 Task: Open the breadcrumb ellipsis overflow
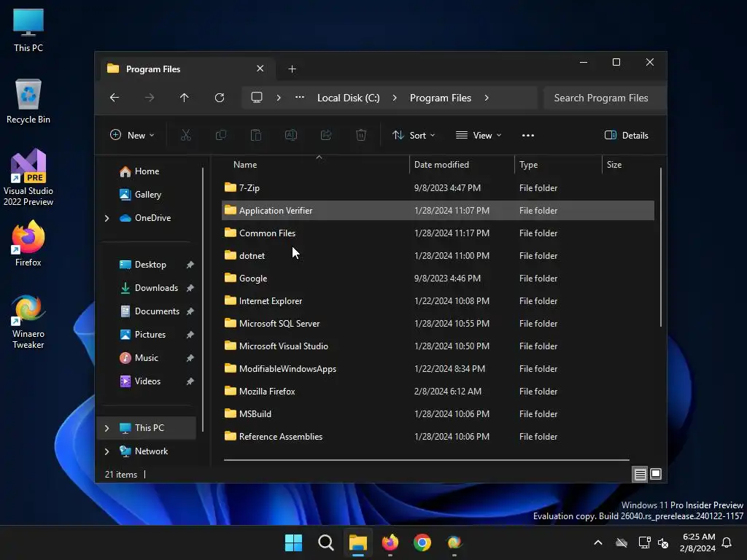(300, 97)
